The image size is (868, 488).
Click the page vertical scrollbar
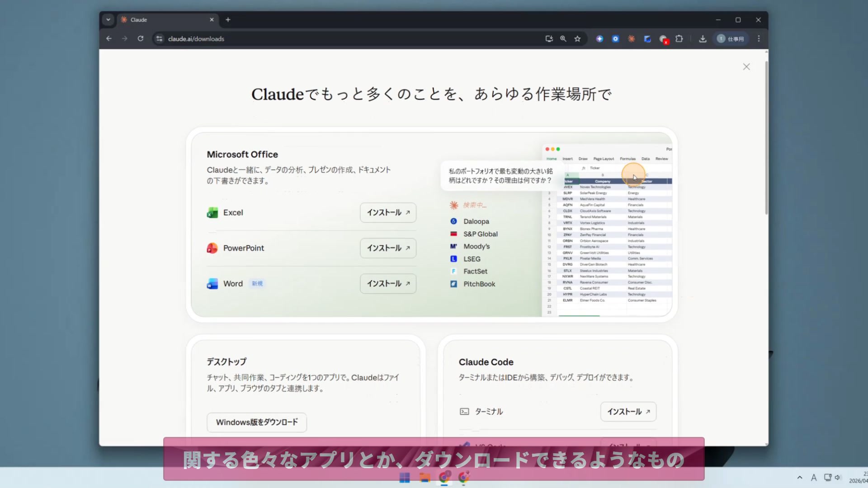[x=766, y=138]
